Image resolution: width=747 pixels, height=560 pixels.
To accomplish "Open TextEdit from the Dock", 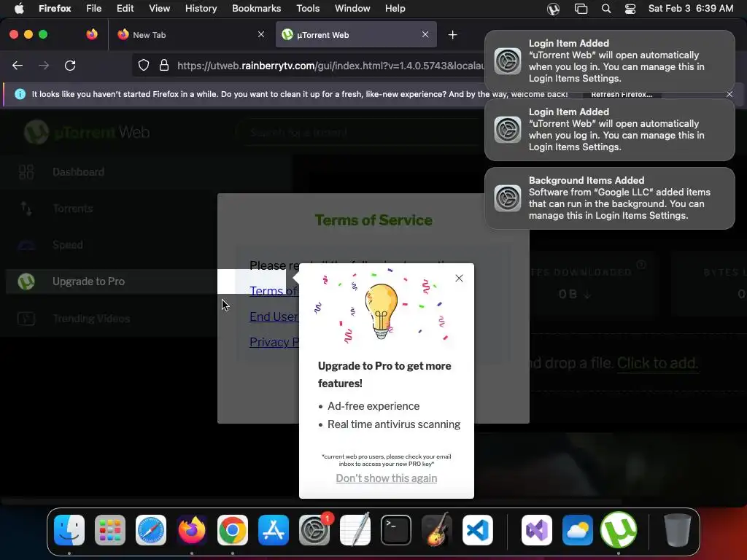I will coord(355,529).
